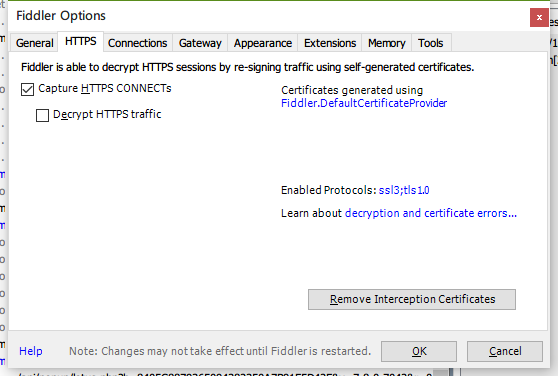Click the Fiddler Options title text
The height and width of the screenshot is (376, 558).
[61, 16]
